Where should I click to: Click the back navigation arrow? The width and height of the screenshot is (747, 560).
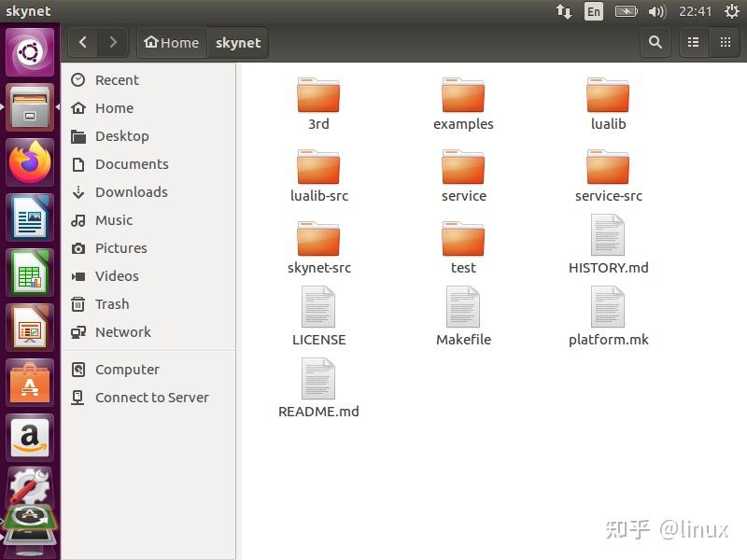[82, 42]
